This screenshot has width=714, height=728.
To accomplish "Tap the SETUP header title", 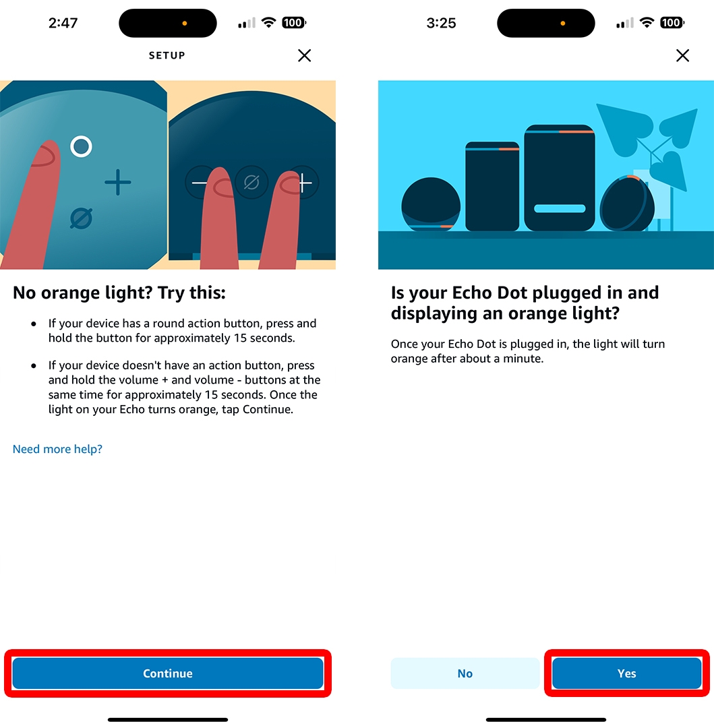I will pyautogui.click(x=167, y=56).
